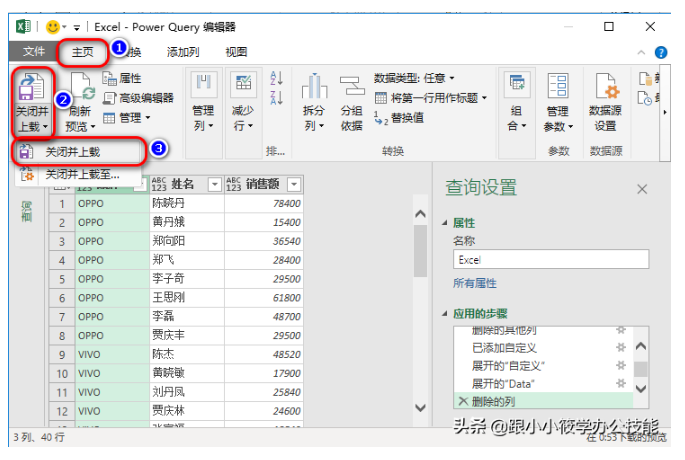This screenshot has height=460, width=685.
Task: Change the 销售额 column data type icon
Action: [234, 184]
